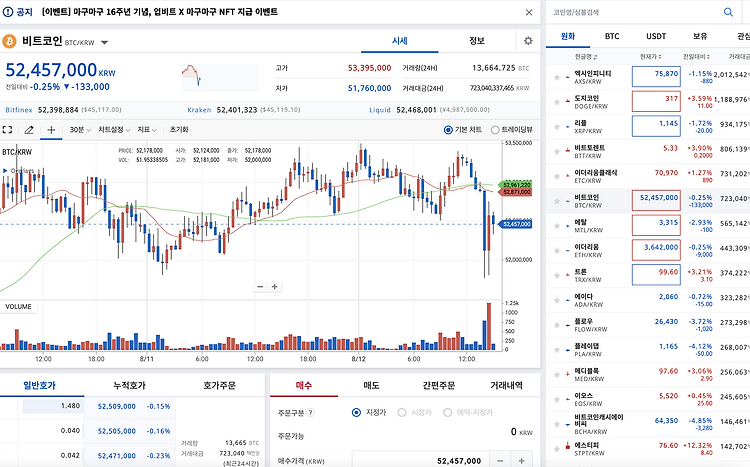Click the green 52,961,220 price label
The image size is (750, 467).
tap(515, 185)
